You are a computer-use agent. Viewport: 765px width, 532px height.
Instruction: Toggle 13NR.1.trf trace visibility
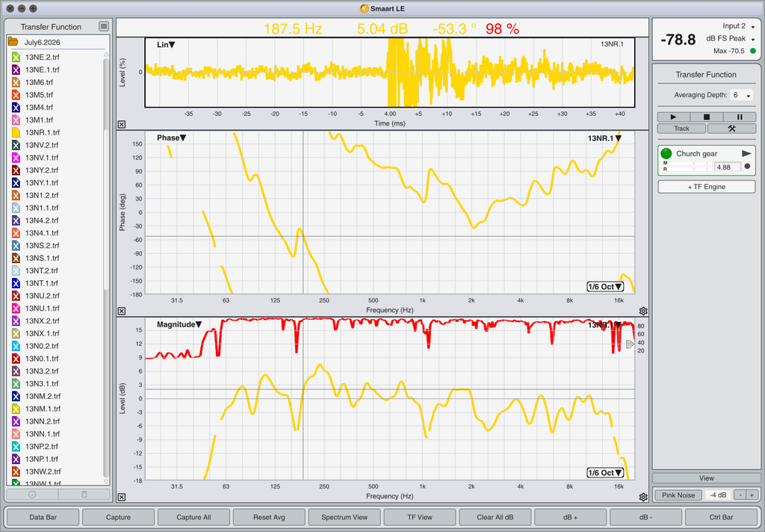point(16,132)
